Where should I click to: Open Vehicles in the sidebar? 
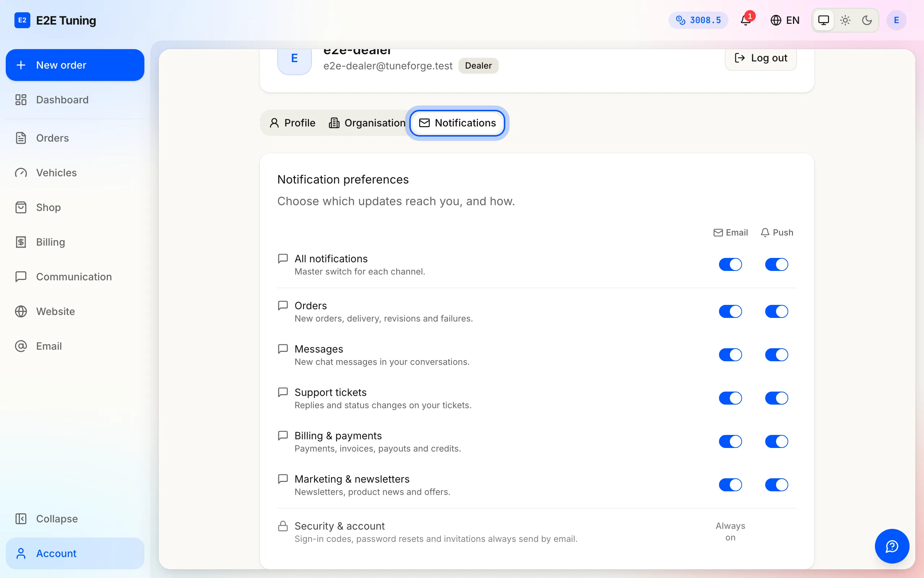pyautogui.click(x=75, y=173)
